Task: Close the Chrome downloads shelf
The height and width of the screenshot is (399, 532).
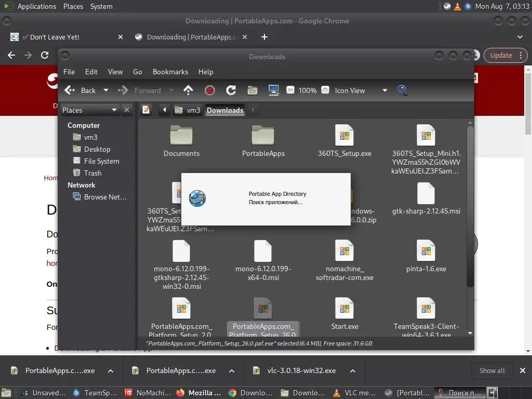Action: (523, 370)
